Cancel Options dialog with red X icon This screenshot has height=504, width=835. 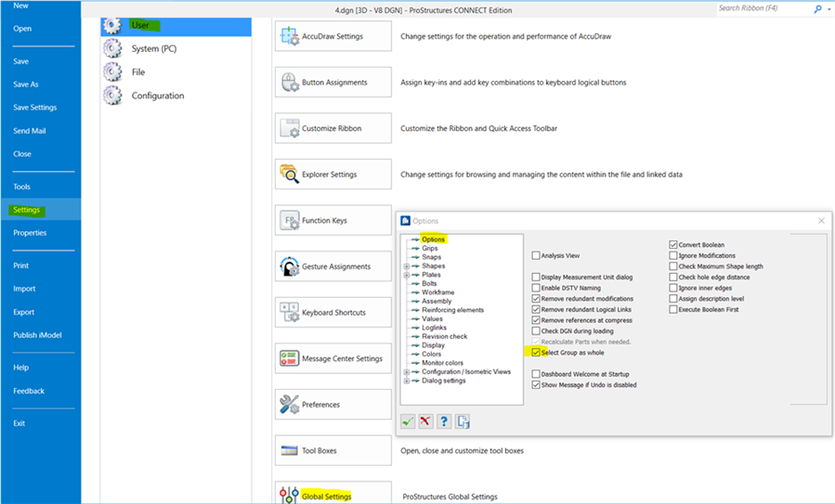pos(425,421)
